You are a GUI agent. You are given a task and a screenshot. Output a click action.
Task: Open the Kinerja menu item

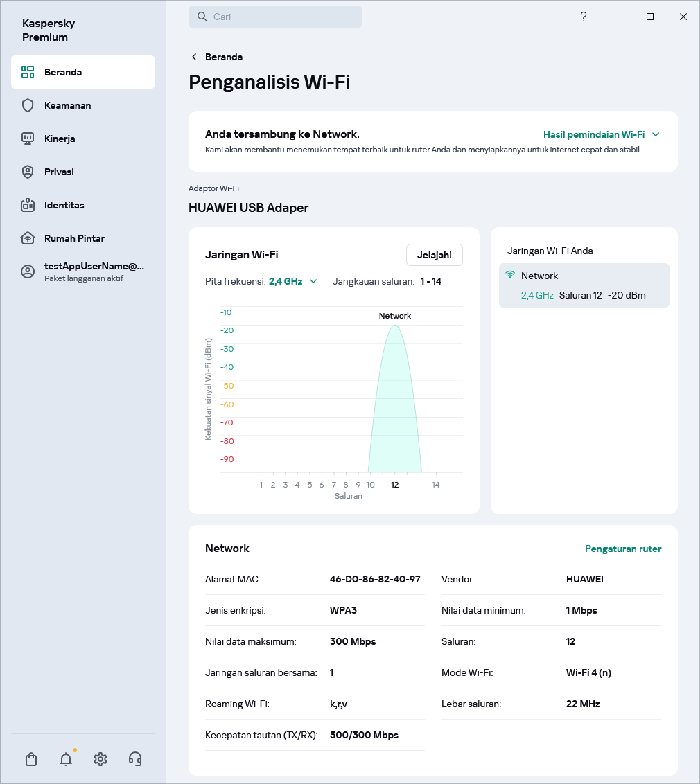pyautogui.click(x=59, y=139)
